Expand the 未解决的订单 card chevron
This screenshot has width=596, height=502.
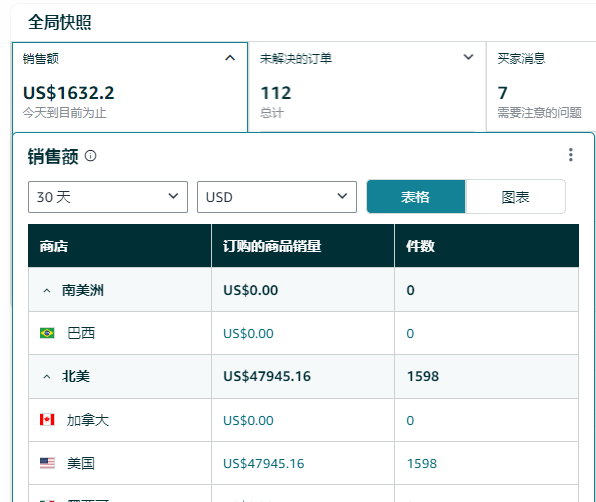(x=468, y=57)
